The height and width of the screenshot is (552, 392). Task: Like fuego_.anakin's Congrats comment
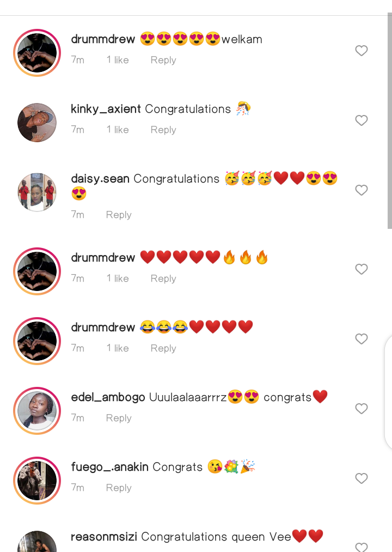click(x=362, y=478)
